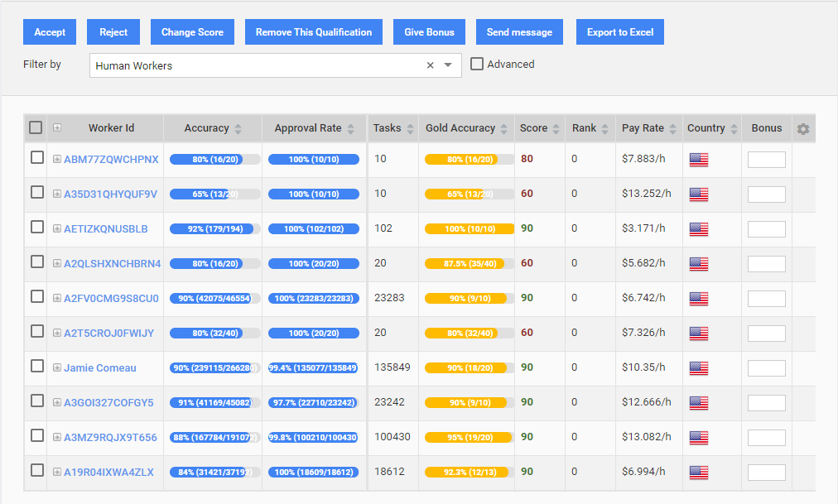Click the Send message button
Screen dimensions: 838x504
click(x=519, y=32)
